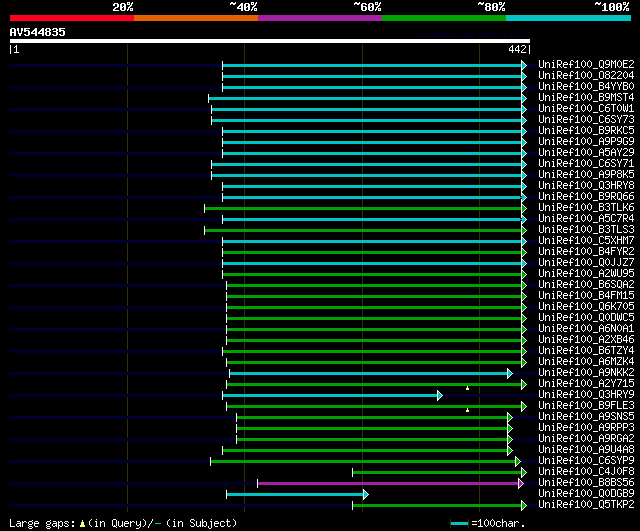Viewport: 640px width, 531px height.
Task: Select the UniRef100_A2Y715 label
Action: pyautogui.click(x=586, y=384)
